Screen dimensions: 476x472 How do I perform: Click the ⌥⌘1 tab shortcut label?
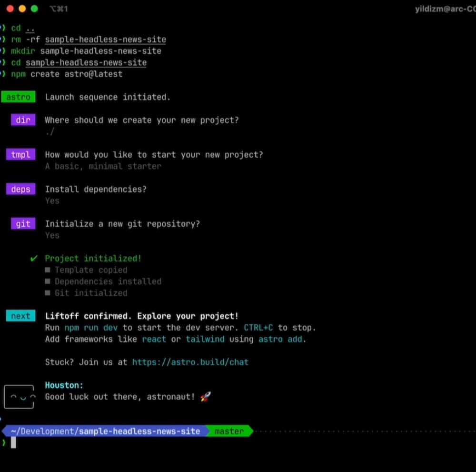coord(59,9)
